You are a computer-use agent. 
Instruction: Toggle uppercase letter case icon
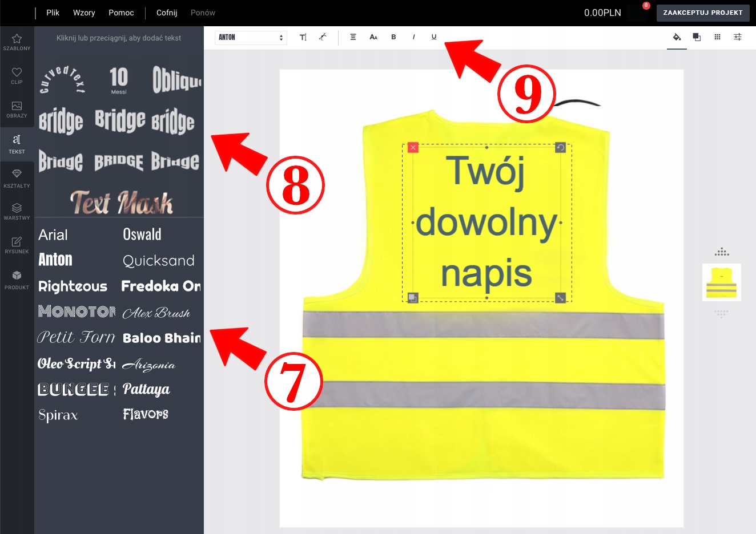pyautogui.click(x=373, y=37)
